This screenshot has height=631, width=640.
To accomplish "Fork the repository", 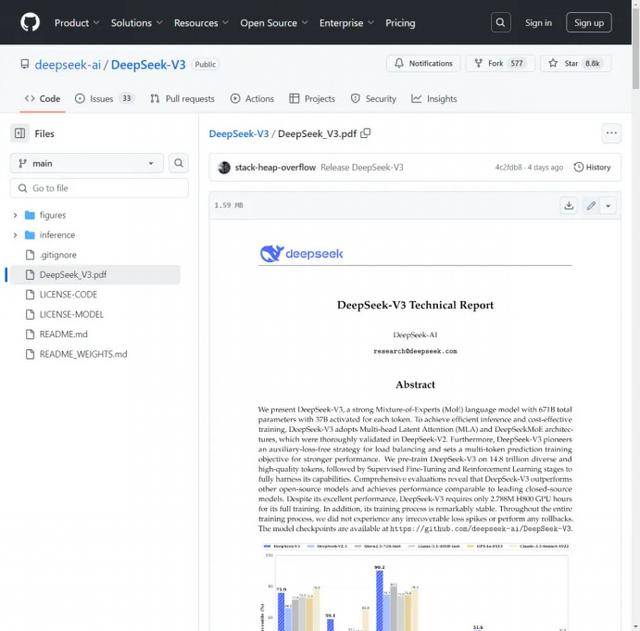I will pyautogui.click(x=500, y=63).
